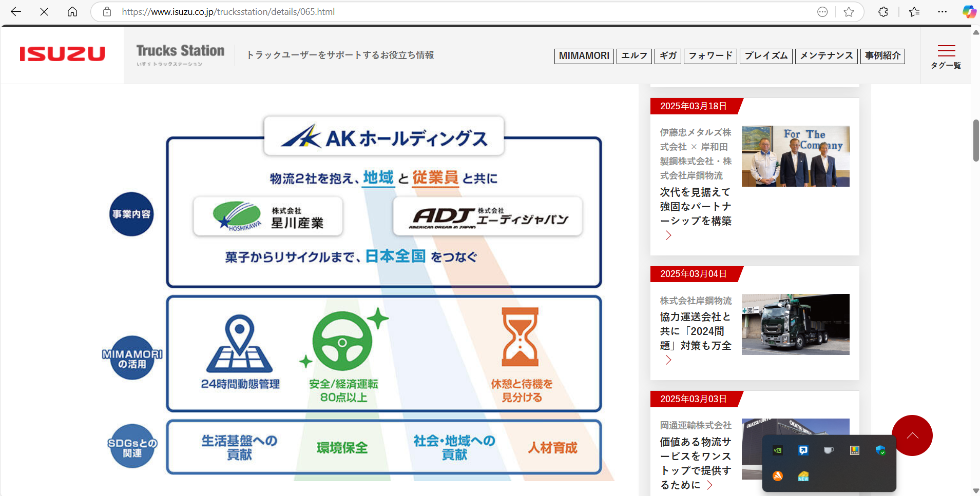Click the page vertical scrollbar thumb

976,141
